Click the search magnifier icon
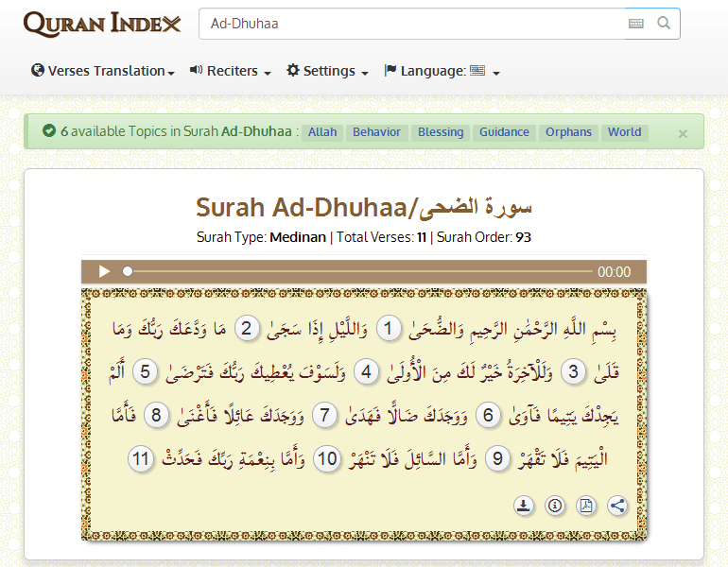The height and width of the screenshot is (567, 728). click(664, 24)
